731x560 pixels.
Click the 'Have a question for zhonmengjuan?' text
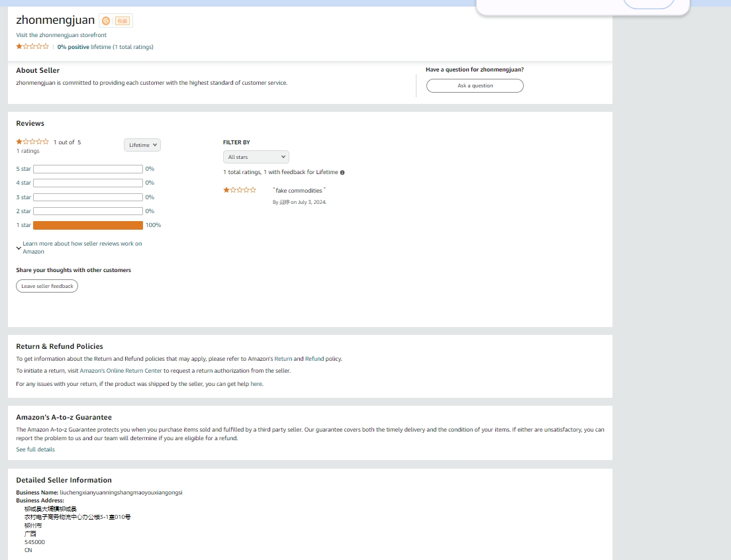(x=475, y=70)
